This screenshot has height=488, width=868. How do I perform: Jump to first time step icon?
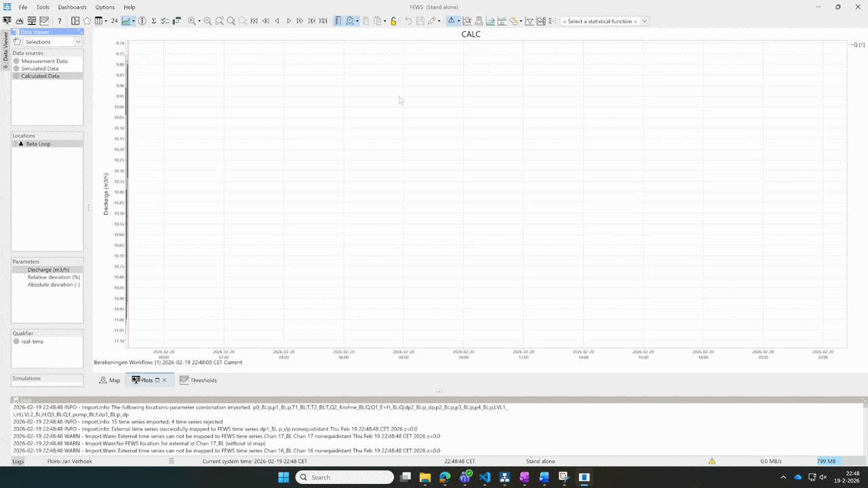pos(254,21)
